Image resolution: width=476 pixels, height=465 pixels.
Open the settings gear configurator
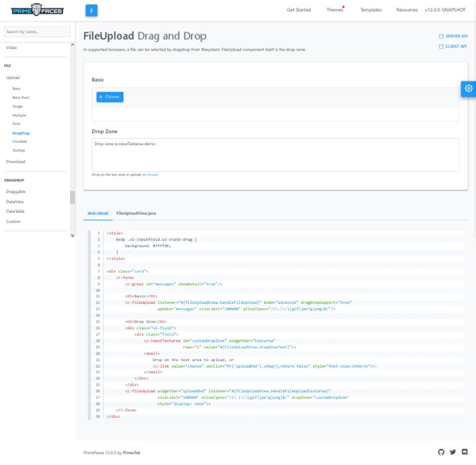click(469, 89)
